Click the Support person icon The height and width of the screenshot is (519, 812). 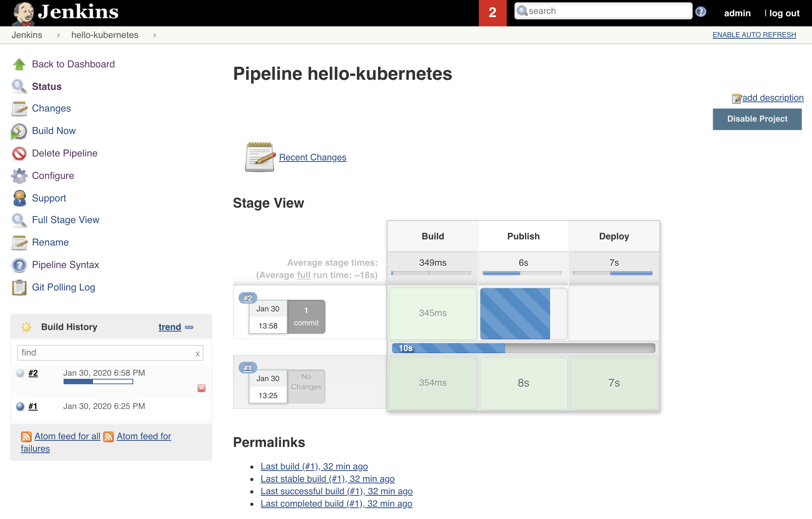[x=19, y=198]
